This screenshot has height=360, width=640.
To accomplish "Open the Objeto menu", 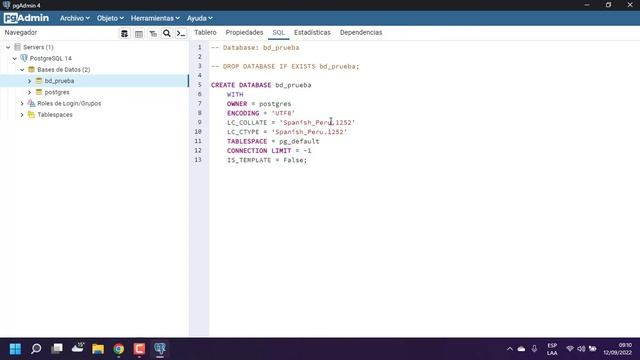I will [x=110, y=18].
